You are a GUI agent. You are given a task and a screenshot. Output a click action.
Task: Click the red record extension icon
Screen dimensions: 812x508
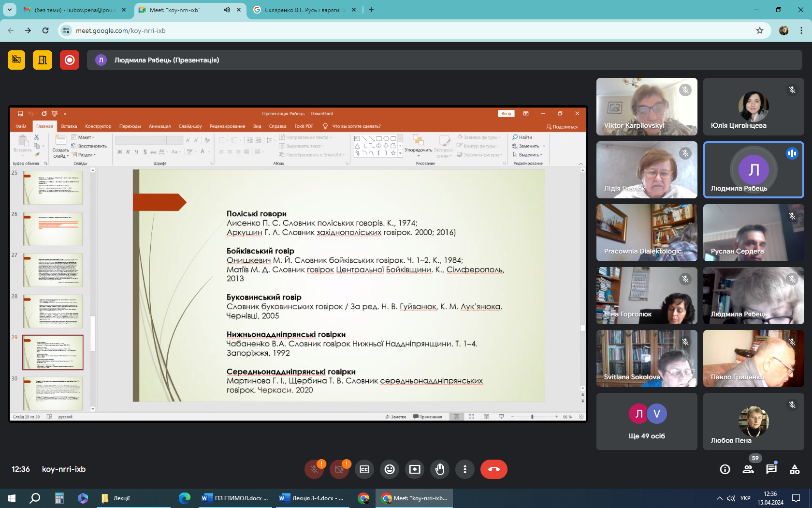(70, 60)
